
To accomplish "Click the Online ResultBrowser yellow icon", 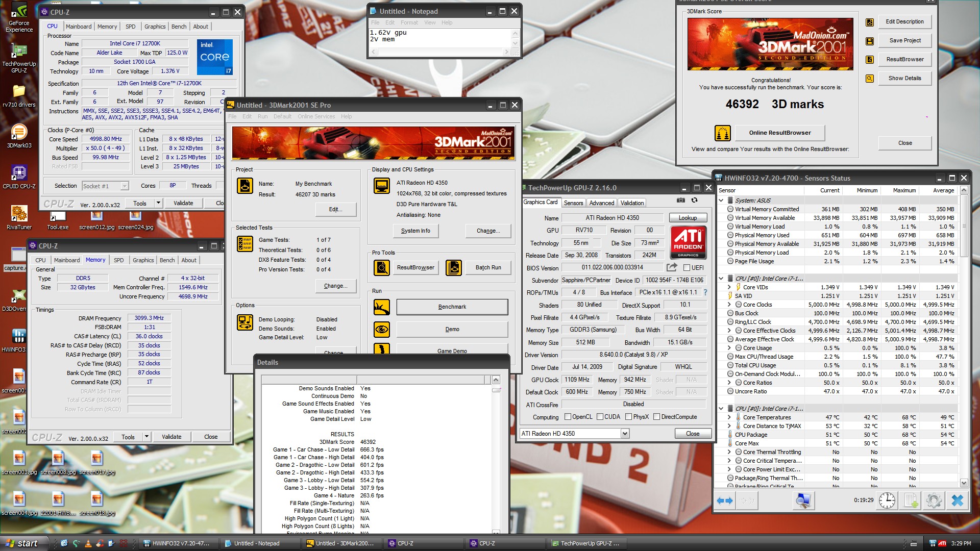I will tap(723, 133).
